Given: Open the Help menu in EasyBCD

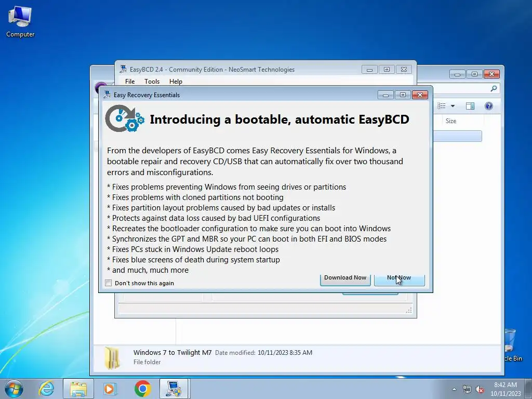Looking at the screenshot, I should (x=176, y=82).
